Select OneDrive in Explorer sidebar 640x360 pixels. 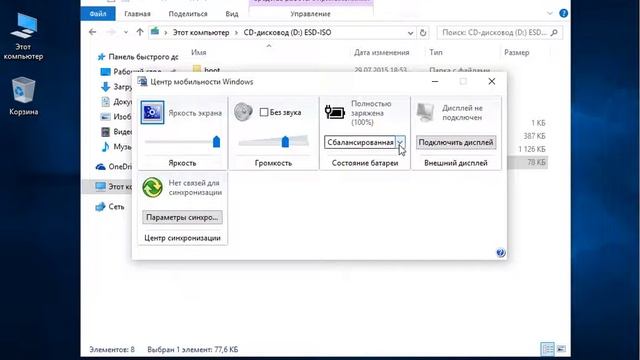(x=113, y=167)
